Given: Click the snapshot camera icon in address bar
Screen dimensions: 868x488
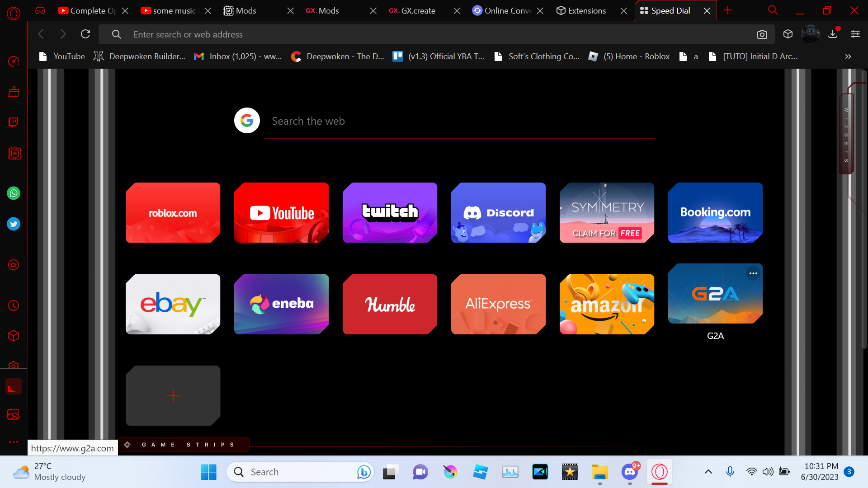Looking at the screenshot, I should 762,34.
